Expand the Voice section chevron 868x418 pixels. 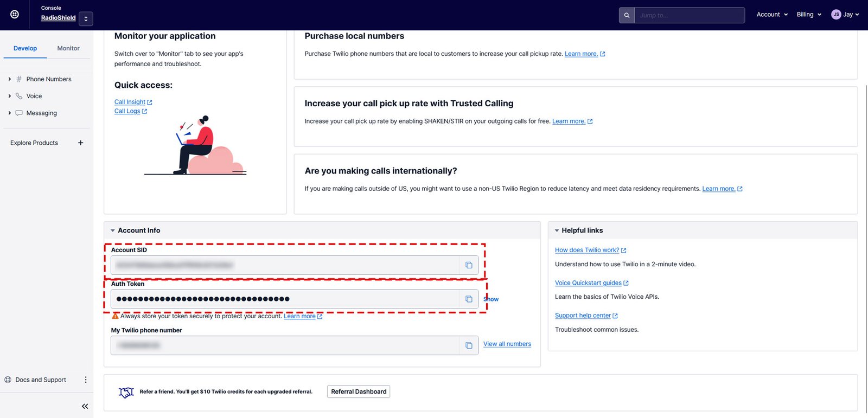(9, 96)
